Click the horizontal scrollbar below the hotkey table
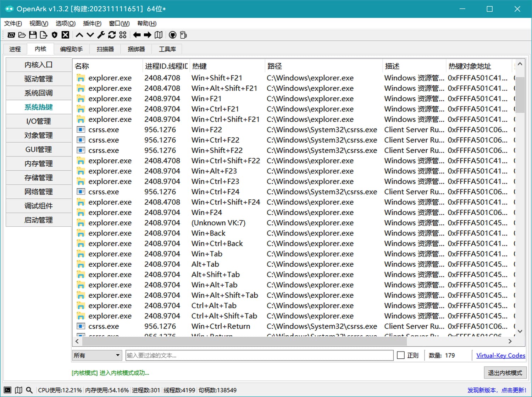Screen dimensions: 532x397 [244, 341]
